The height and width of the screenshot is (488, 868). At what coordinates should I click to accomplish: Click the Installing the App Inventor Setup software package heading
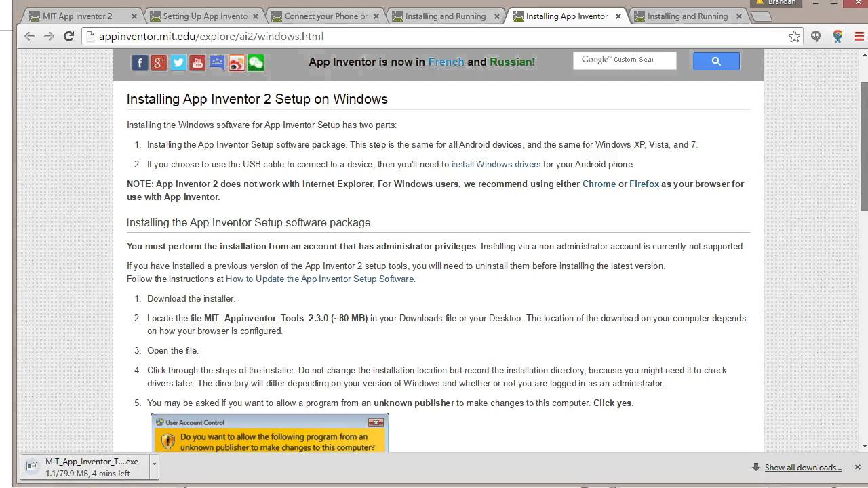(248, 222)
